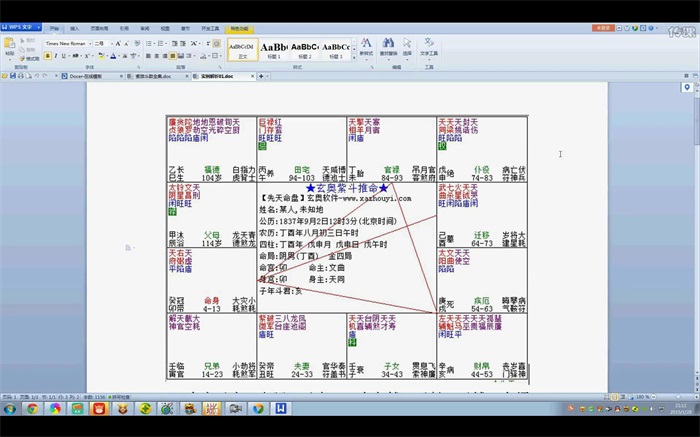Click the New Style button
Image resolution: width=700 pixels, height=437 pixels.
pyautogui.click(x=366, y=47)
